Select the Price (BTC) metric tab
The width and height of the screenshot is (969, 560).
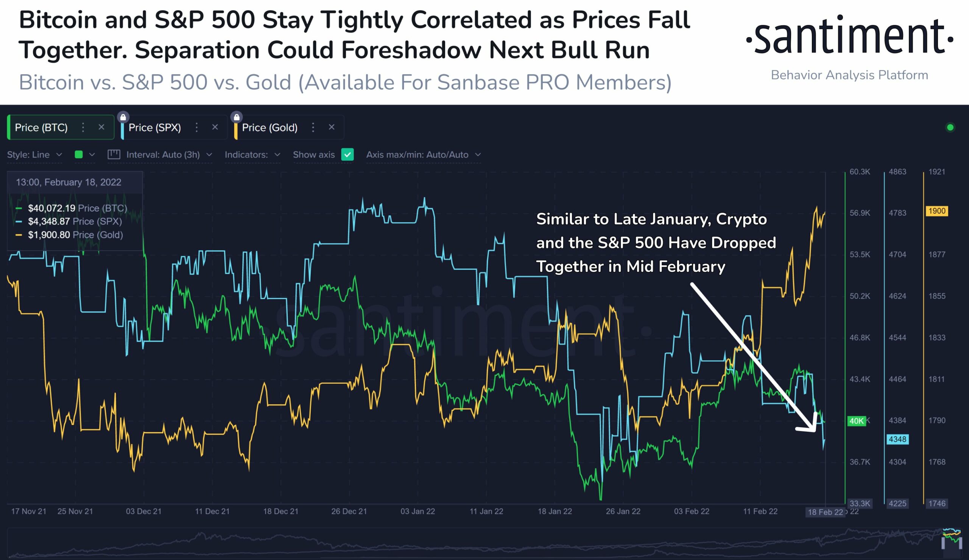coord(42,128)
